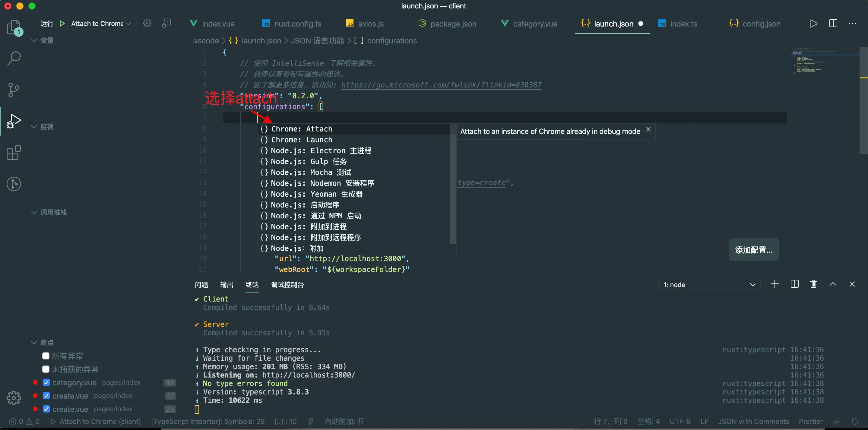Open launch.json via the debug gear icon
Image resolution: width=868 pixels, height=430 pixels.
(147, 23)
